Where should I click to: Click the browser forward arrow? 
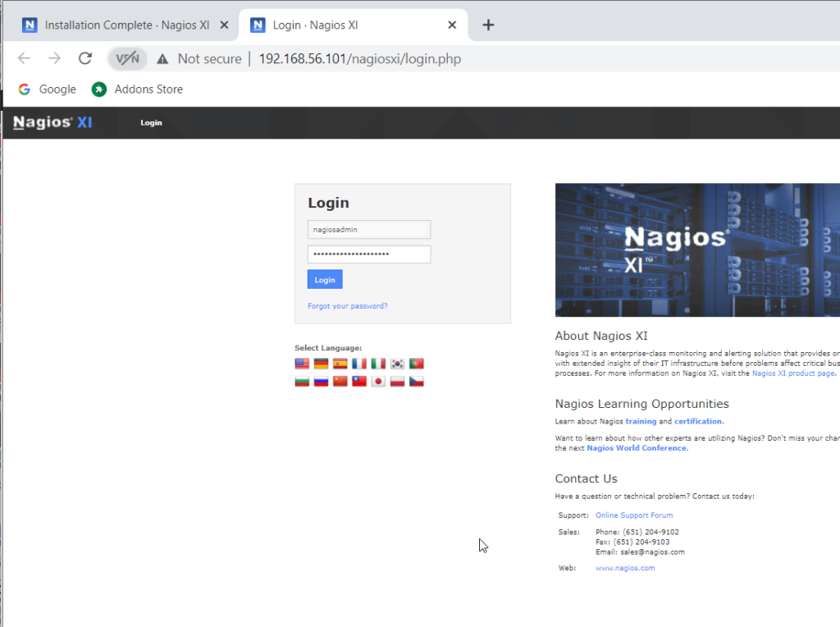54,58
